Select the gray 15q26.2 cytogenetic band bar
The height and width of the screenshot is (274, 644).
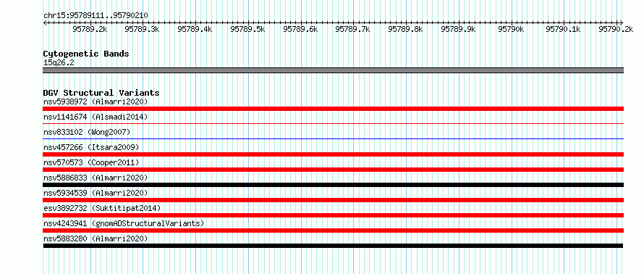(x=334, y=70)
